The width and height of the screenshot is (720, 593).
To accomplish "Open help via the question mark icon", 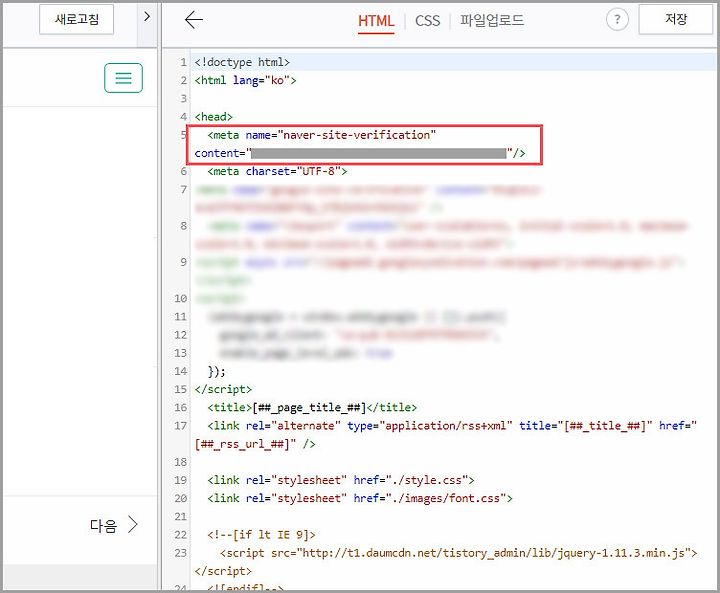I will pos(617,20).
